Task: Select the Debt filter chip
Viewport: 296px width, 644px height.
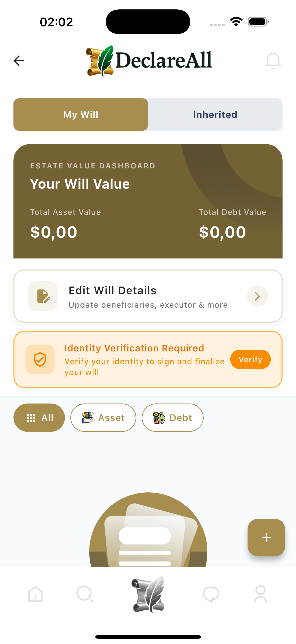Action: pyautogui.click(x=172, y=417)
